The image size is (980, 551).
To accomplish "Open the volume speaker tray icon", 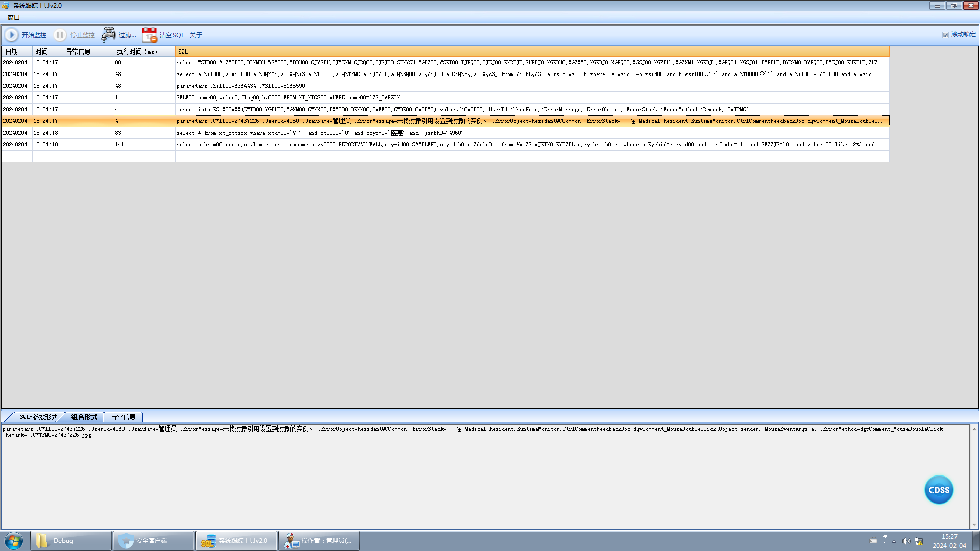I will [906, 541].
